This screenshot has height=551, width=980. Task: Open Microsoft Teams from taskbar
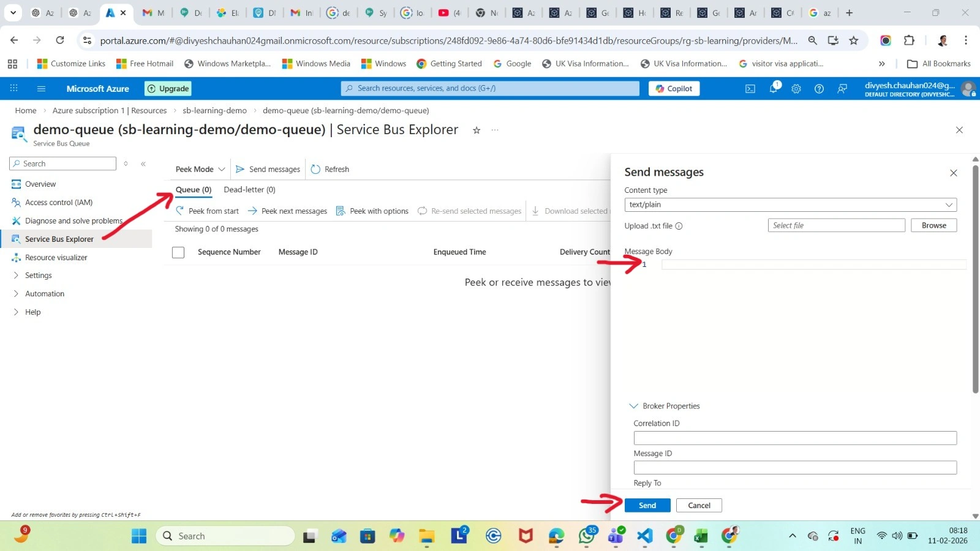pyautogui.click(x=616, y=536)
